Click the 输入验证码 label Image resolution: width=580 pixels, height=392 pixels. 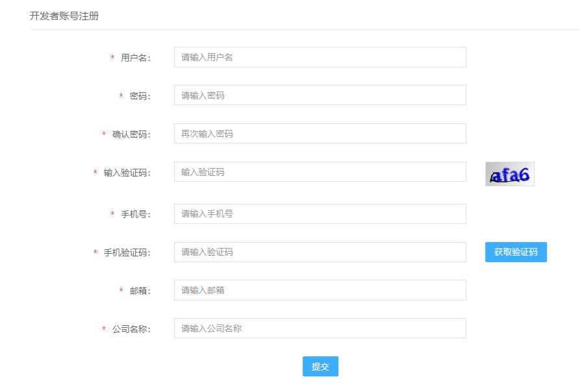(127, 173)
